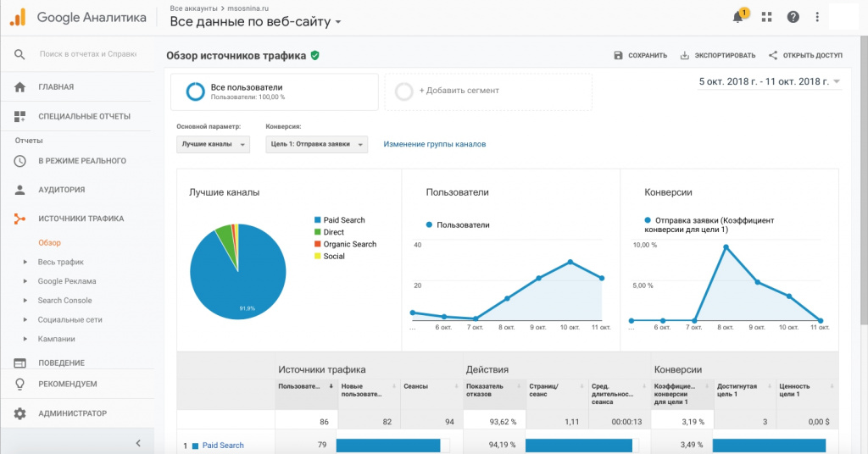This screenshot has height=454, width=868.
Task: Click the Администратор gear icon
Action: 19,413
